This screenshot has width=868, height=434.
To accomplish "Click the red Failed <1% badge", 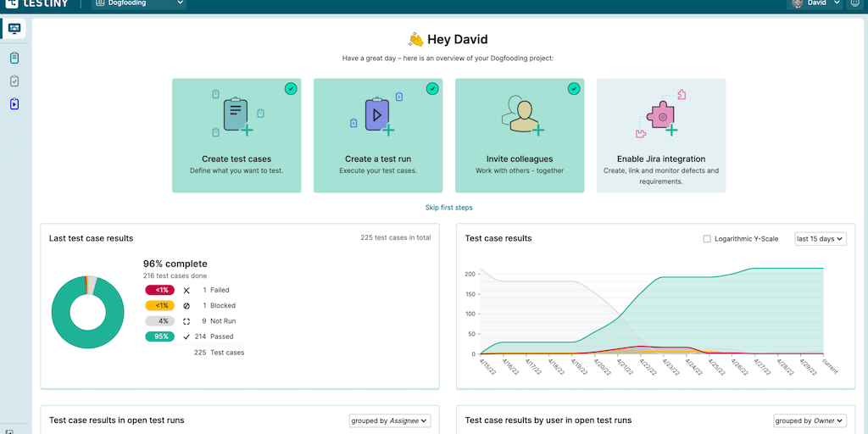I will 159,290.
